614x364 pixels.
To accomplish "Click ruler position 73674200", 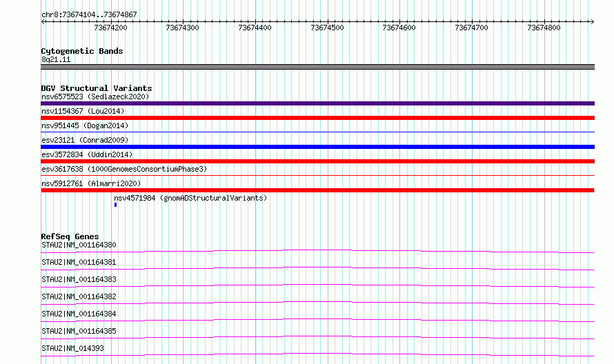I will click(x=111, y=28).
